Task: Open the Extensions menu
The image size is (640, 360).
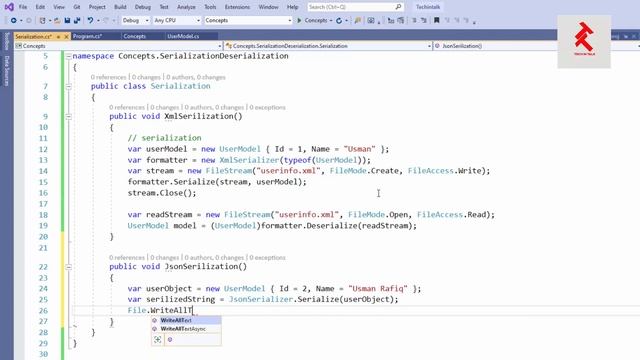Action: point(237,7)
